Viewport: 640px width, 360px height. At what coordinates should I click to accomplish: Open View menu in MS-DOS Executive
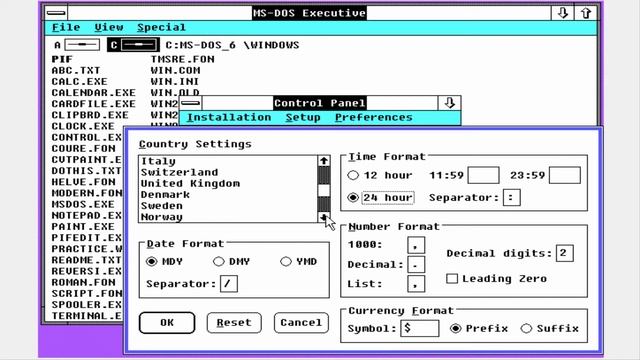point(109,27)
